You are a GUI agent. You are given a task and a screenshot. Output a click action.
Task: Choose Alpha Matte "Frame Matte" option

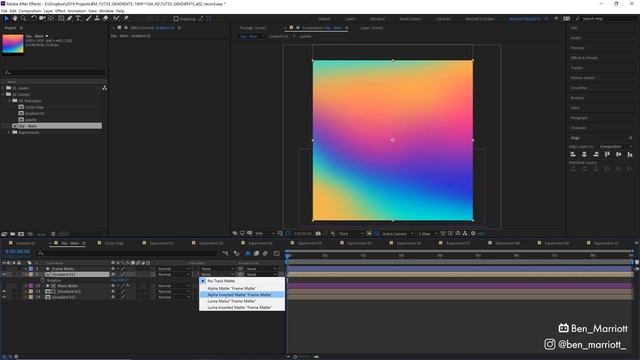[242, 288]
